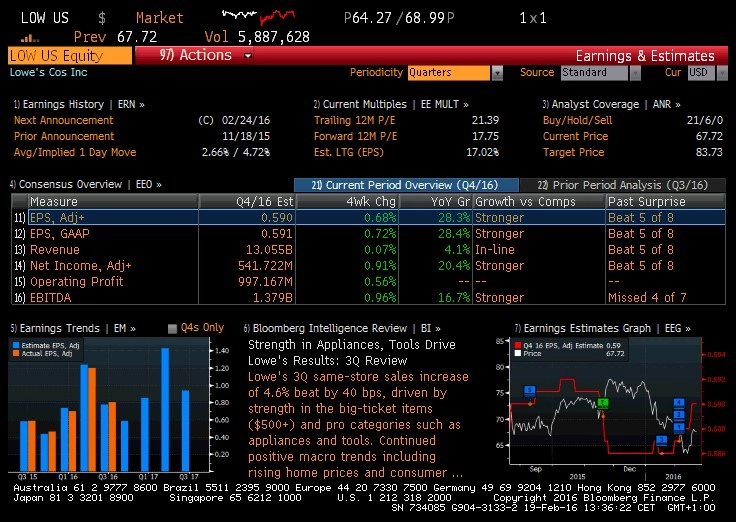This screenshot has width=736, height=522.
Task: Click the Growth vs Comps column header
Action: [x=539, y=202]
